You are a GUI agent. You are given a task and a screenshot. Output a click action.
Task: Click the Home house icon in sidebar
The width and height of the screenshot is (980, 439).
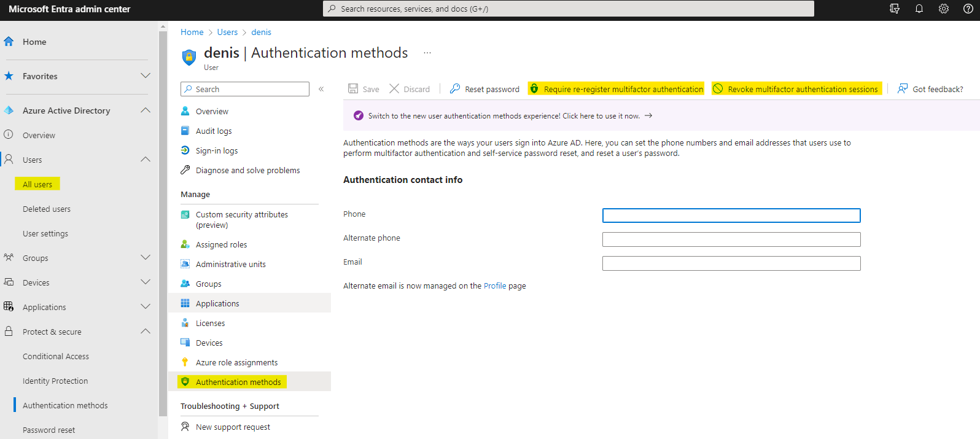(9, 42)
